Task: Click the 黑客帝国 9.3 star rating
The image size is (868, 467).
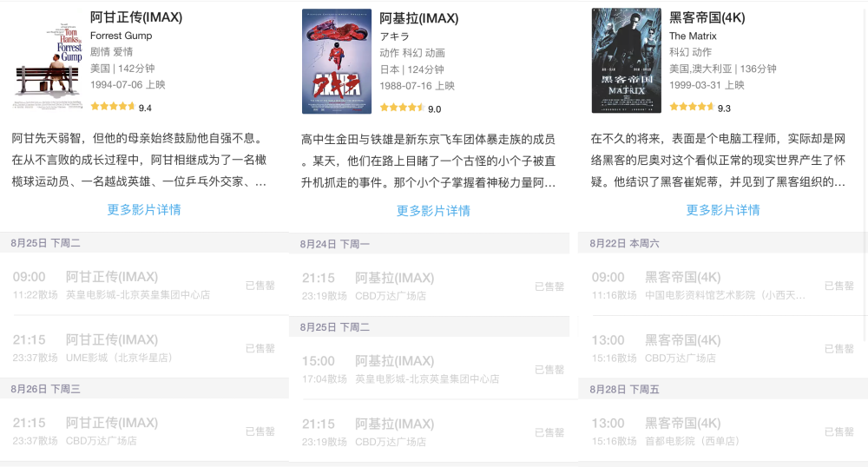Action: pyautogui.click(x=700, y=108)
